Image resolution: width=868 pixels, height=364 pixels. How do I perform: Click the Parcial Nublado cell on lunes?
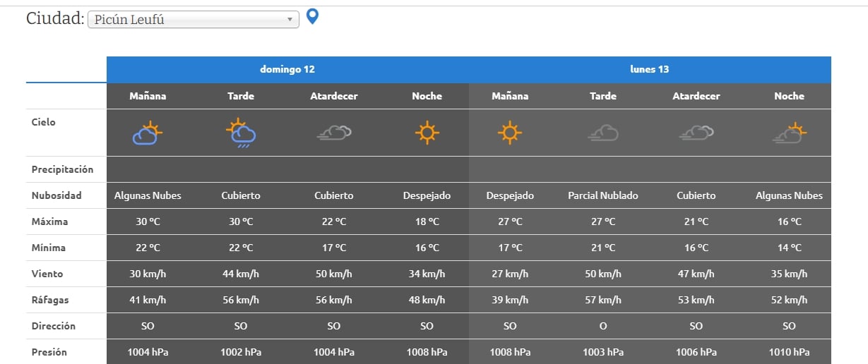[603, 195]
